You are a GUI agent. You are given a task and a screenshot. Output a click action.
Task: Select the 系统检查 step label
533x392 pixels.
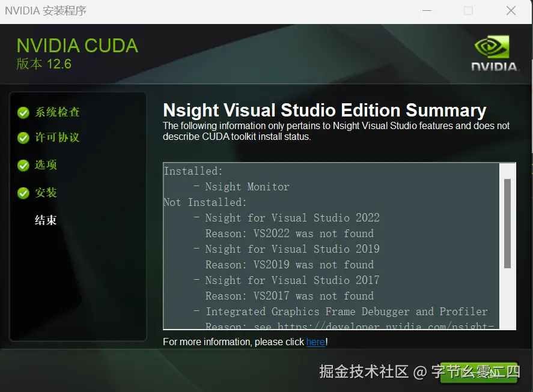coord(57,112)
